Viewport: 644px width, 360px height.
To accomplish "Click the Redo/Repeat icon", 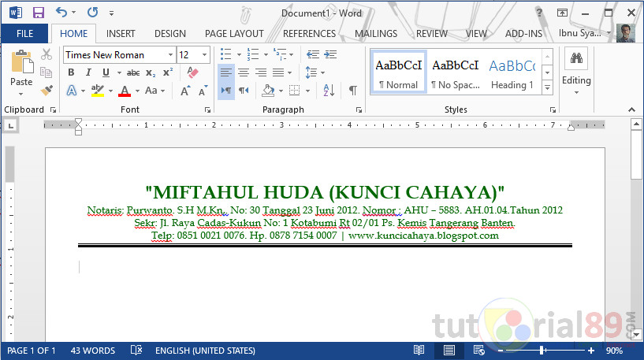I will point(92,13).
